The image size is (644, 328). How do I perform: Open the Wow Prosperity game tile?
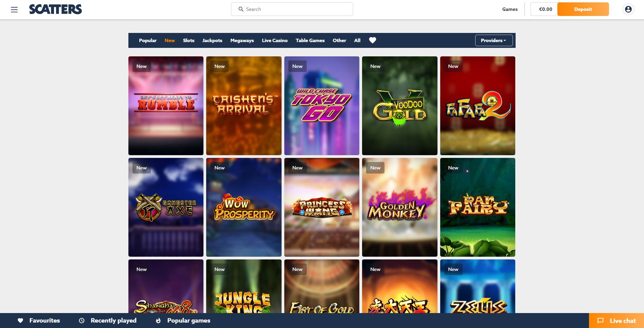click(x=244, y=207)
